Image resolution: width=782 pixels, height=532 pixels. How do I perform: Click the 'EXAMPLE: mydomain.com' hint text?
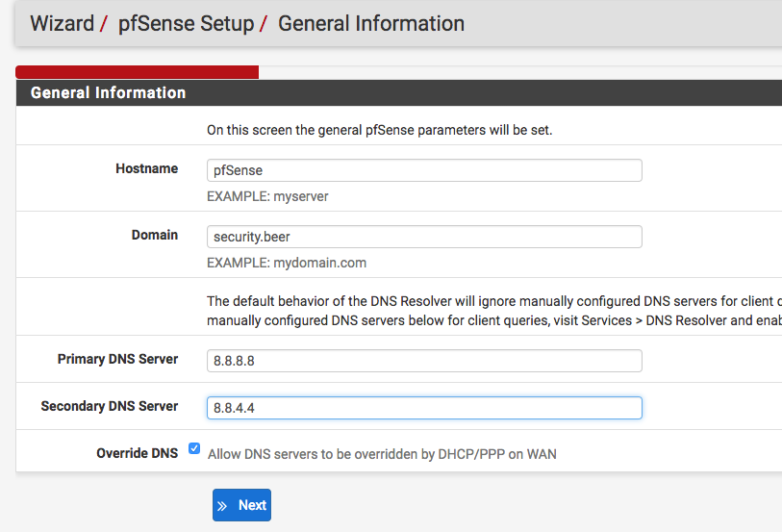pos(287,263)
